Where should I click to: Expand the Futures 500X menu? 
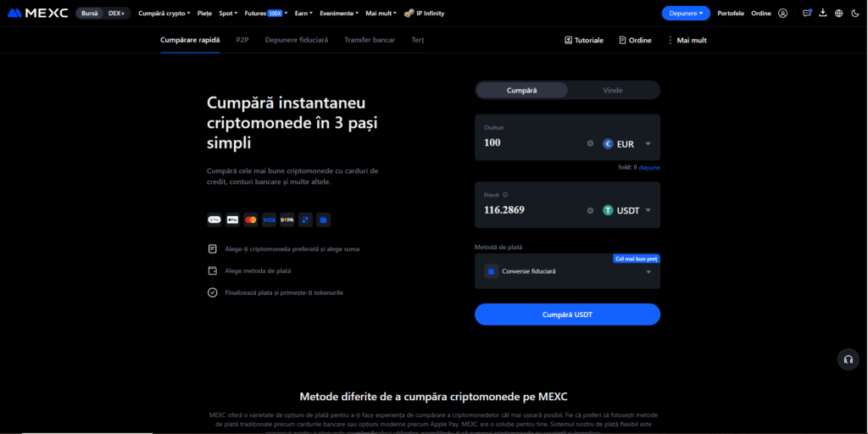[265, 14]
